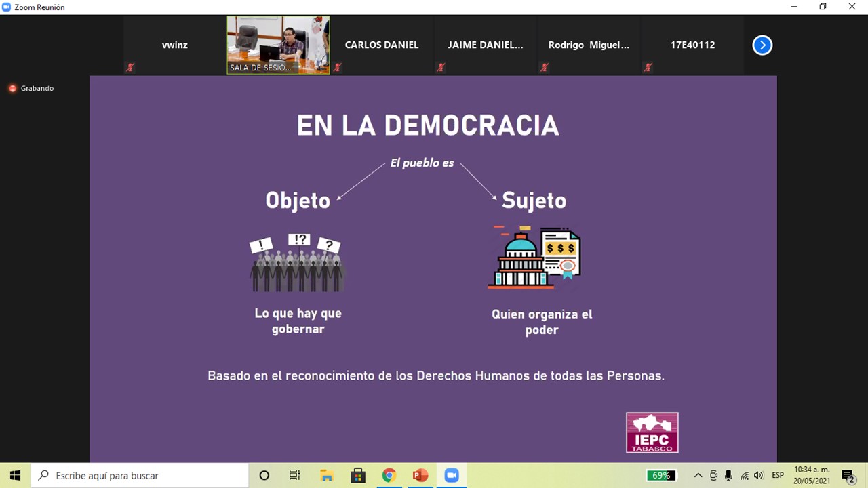Viewport: 868px width, 488px height.
Task: Open Task View in taskbar
Action: tap(295, 475)
